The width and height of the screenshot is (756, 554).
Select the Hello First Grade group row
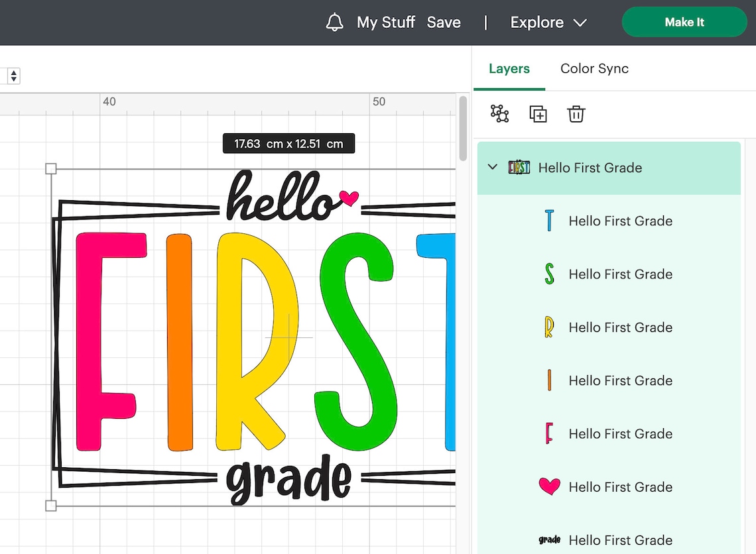point(590,168)
